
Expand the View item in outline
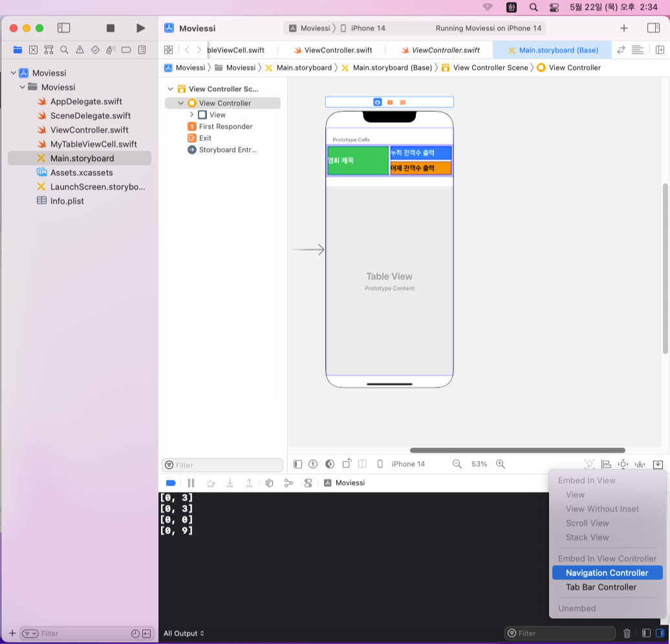click(191, 114)
